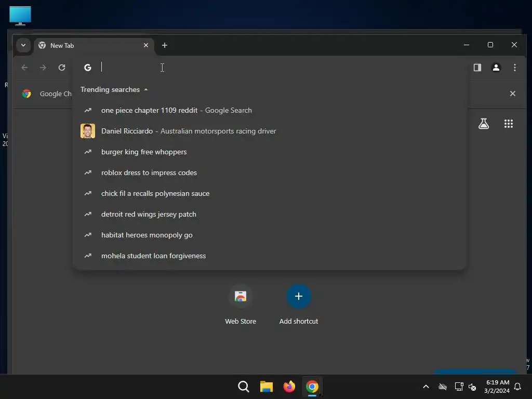Viewport: 532px width, 399px height.
Task: Select one piece chapter 1109 reddit suggestion
Action: pyautogui.click(x=270, y=110)
